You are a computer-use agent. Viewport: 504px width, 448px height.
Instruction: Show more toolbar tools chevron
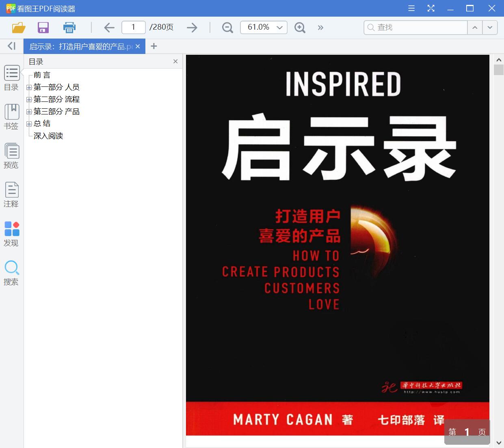pyautogui.click(x=320, y=28)
